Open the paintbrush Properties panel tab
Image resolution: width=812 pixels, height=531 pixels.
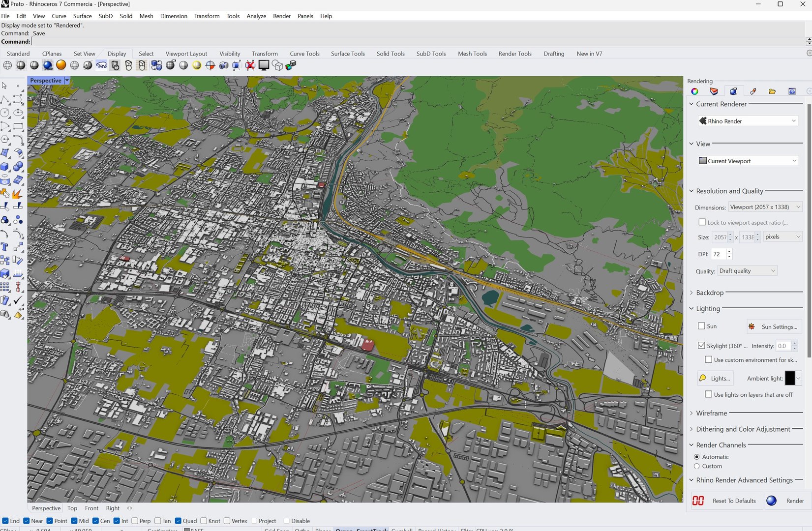coord(753,91)
